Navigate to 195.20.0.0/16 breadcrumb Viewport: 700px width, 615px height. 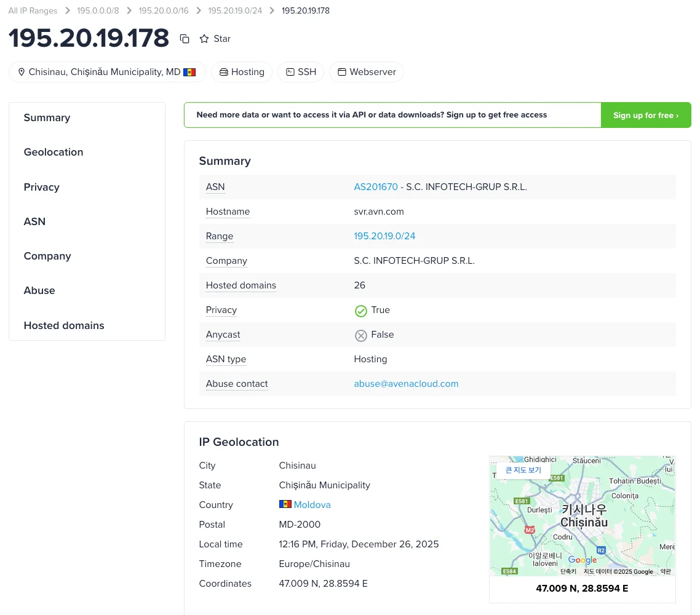(164, 10)
